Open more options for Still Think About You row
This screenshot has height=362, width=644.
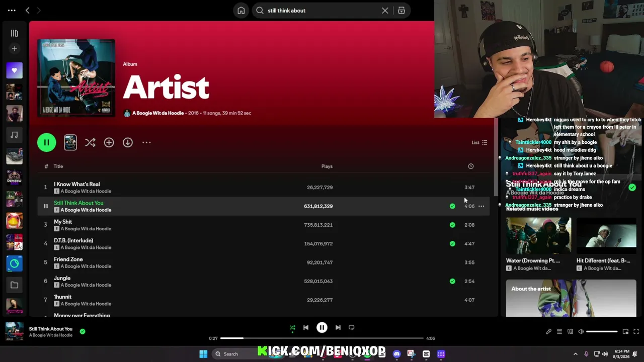click(481, 206)
